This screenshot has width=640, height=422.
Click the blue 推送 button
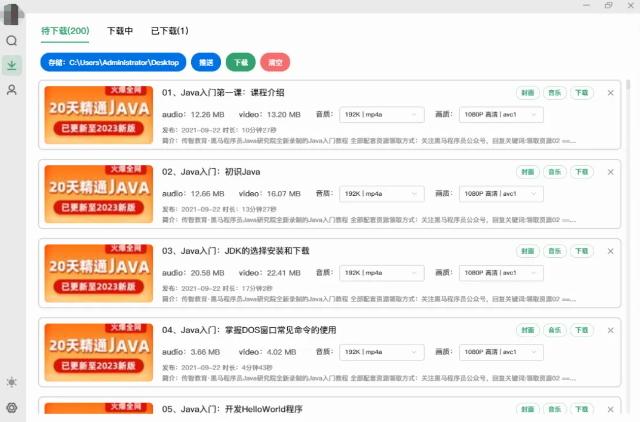[206, 62]
